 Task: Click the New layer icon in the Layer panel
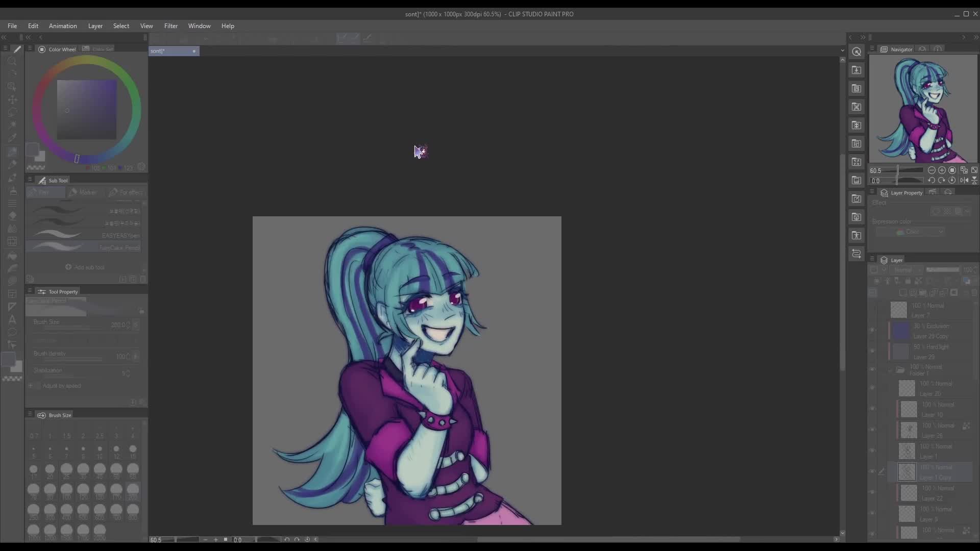point(903,293)
